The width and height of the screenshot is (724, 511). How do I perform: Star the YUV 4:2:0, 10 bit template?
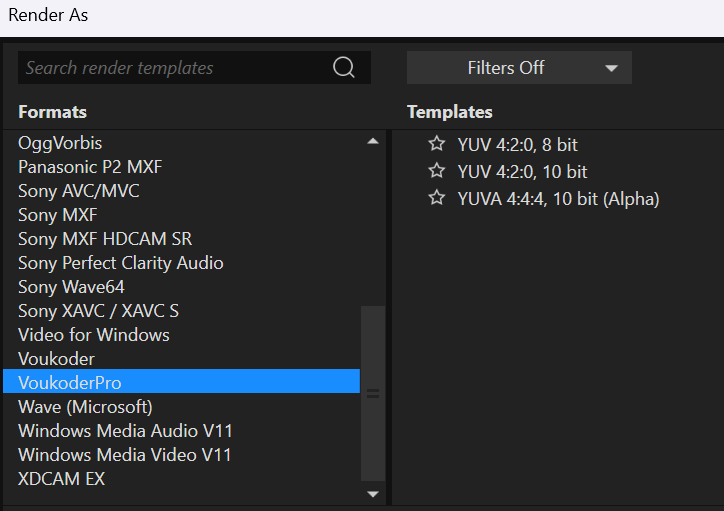click(x=436, y=171)
